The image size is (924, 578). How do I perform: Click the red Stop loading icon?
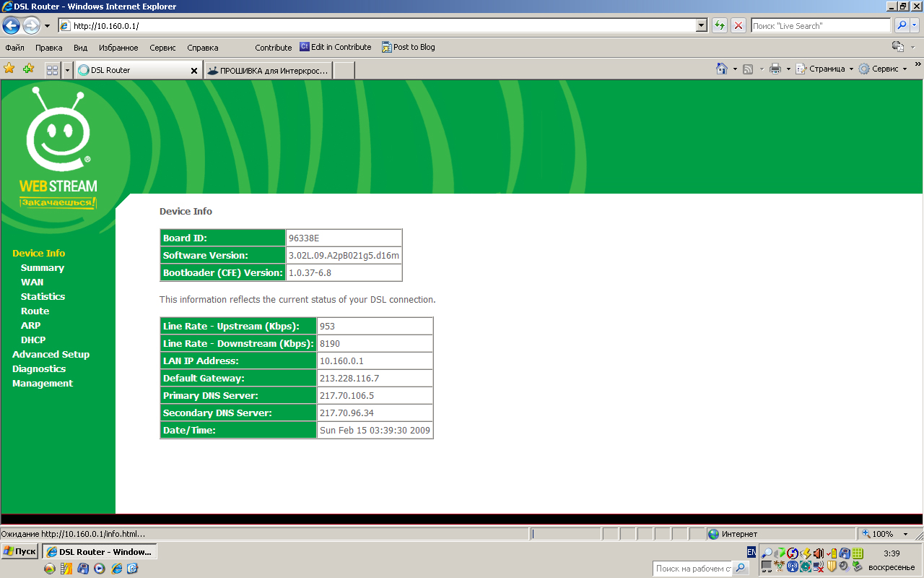738,26
